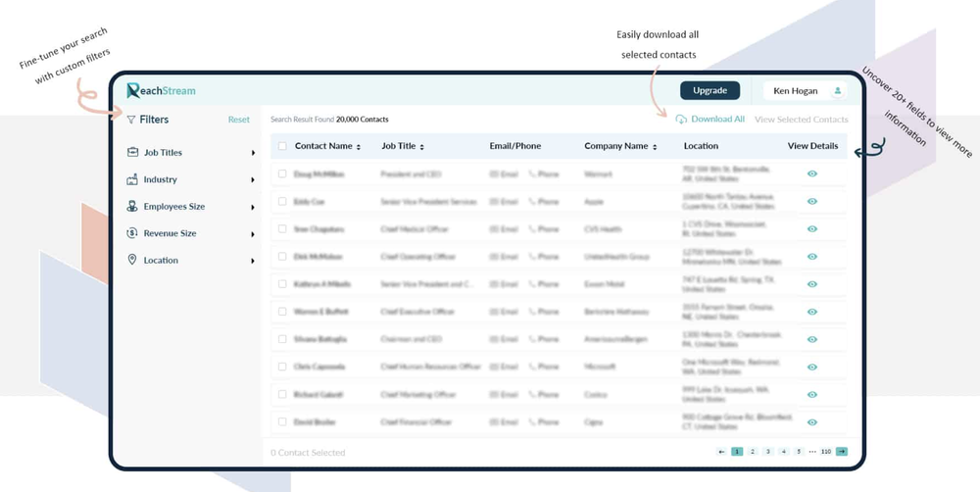This screenshot has width=980, height=492.
Task: Reveal the Phone for the CVS Health row
Action: [543, 228]
